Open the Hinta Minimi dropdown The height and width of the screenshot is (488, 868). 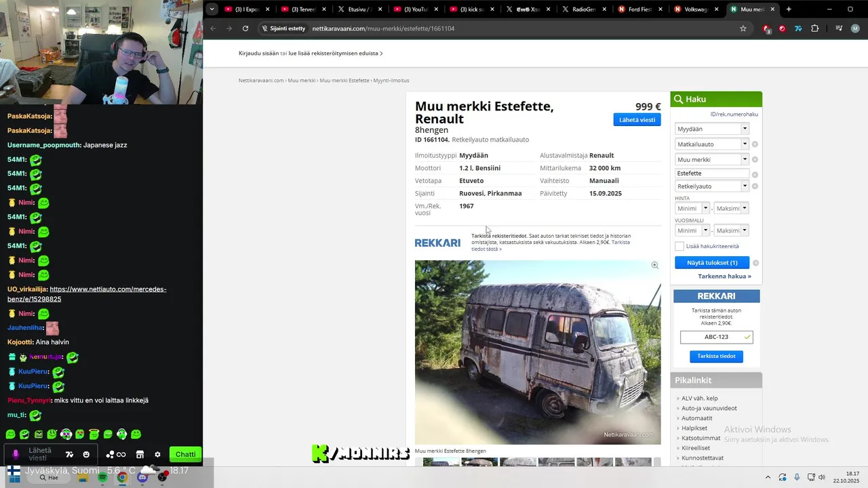tap(692, 209)
